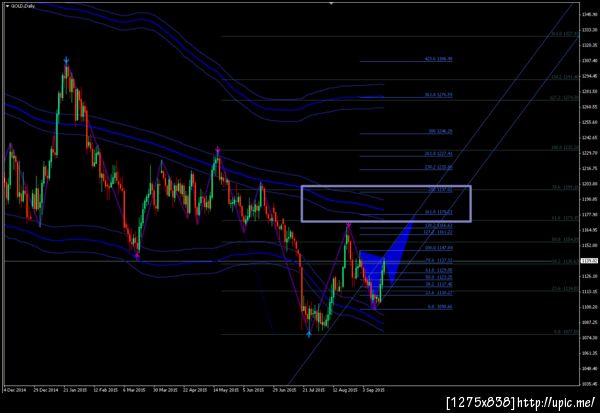Select the 423.6 Fibonacci level label
600x413 pixels.
point(439,59)
